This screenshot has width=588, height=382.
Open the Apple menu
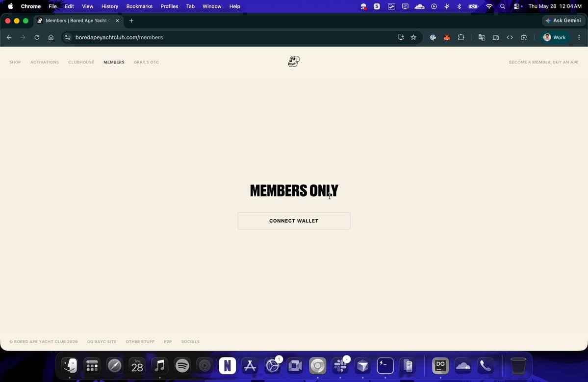coord(10,6)
